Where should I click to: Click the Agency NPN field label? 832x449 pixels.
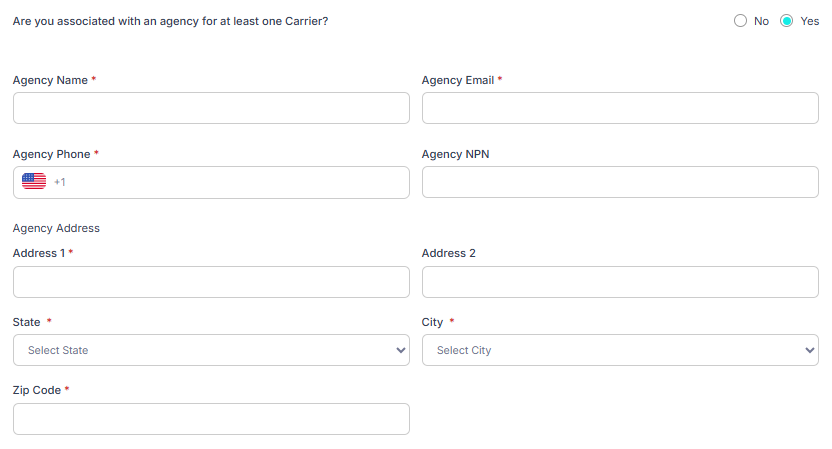click(455, 154)
